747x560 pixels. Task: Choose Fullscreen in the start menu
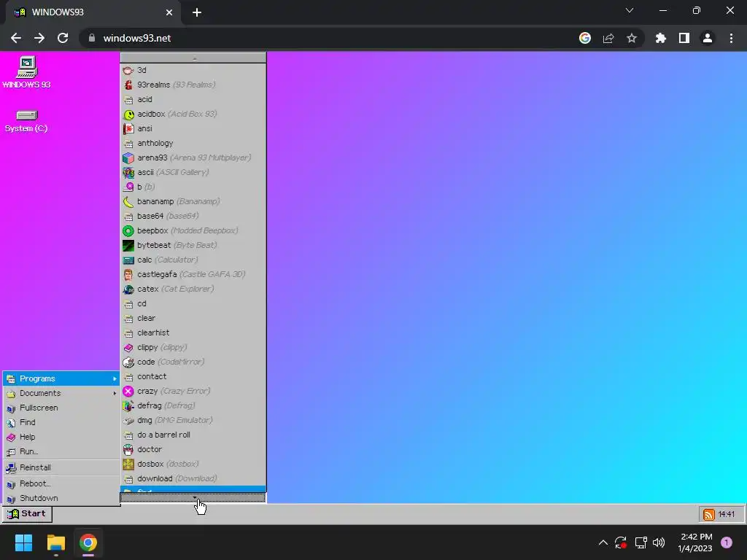[x=61, y=408]
